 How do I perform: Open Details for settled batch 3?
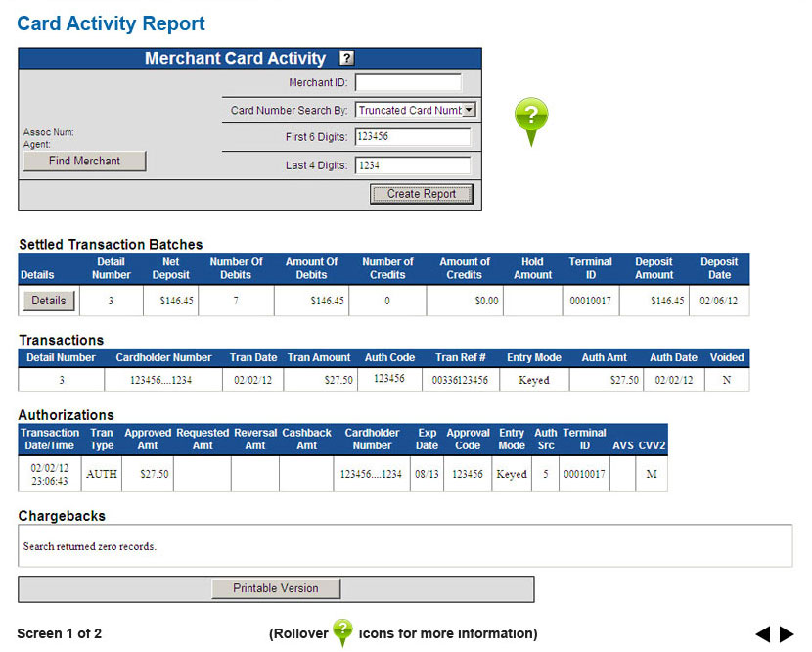pos(48,301)
